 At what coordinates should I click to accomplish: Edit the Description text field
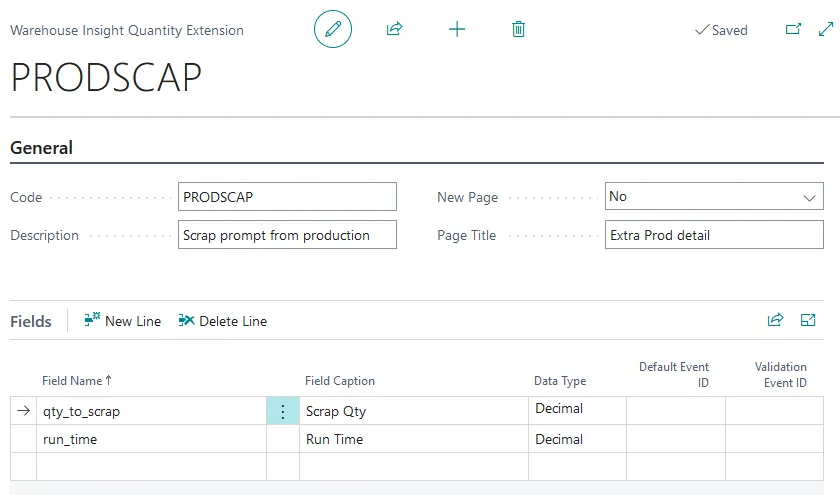pyautogui.click(x=287, y=235)
